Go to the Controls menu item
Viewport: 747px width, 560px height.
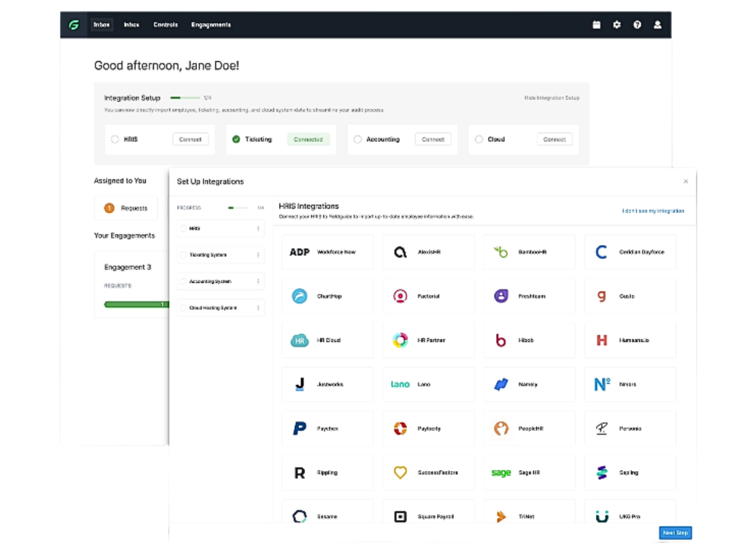[166, 25]
